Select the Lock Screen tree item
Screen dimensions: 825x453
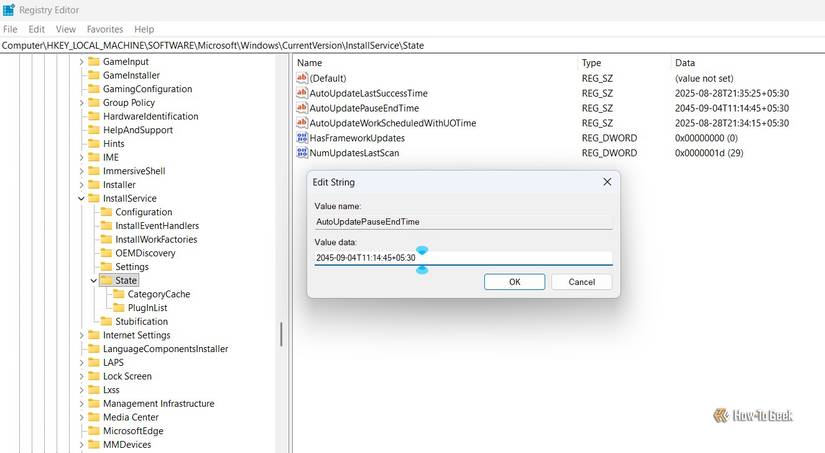coord(127,376)
